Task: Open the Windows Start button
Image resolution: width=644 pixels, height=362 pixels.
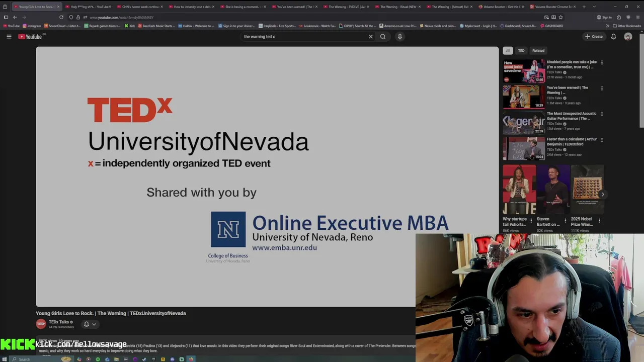Action: click(x=5, y=359)
